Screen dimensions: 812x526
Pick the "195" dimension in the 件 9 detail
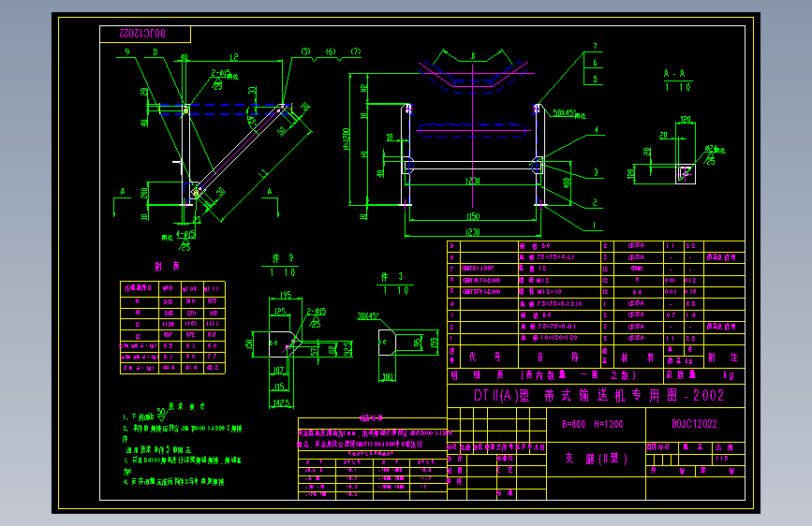tap(286, 295)
